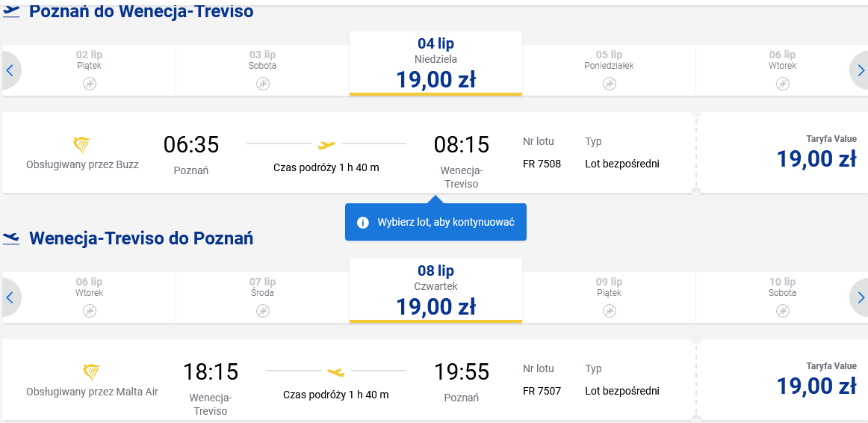Click no-flight icon under 09 lip Piątek
The width and height of the screenshot is (868, 423).
click(609, 311)
